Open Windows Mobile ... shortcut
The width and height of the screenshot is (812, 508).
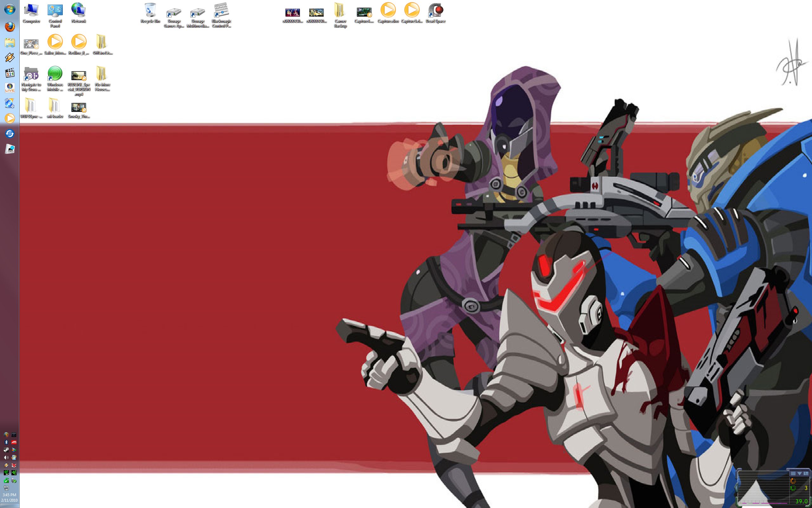pyautogui.click(x=55, y=79)
